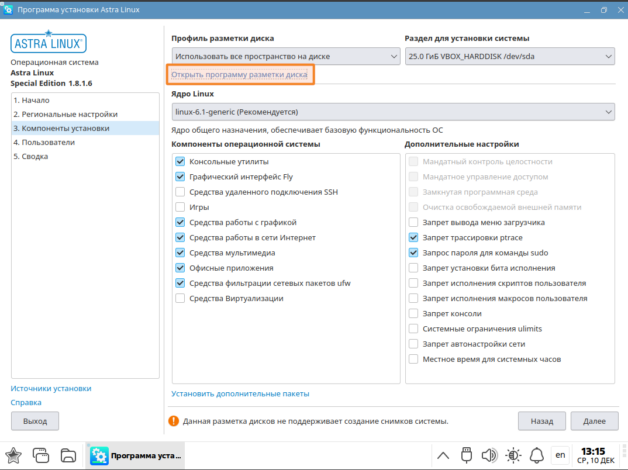Screen dimensions: 628x470
Task: Uncheck 'Запрос пароля для команды sudo'
Action: tap(413, 253)
